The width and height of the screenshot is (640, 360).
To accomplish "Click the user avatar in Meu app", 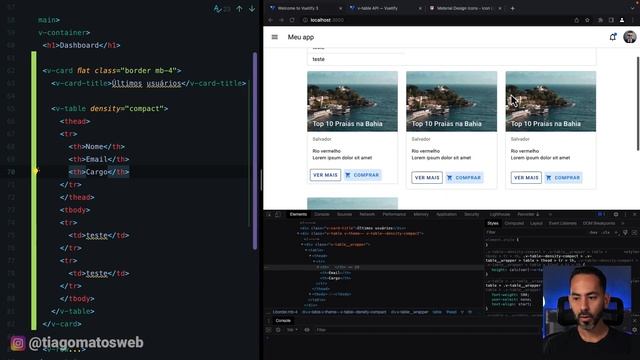I will (630, 37).
